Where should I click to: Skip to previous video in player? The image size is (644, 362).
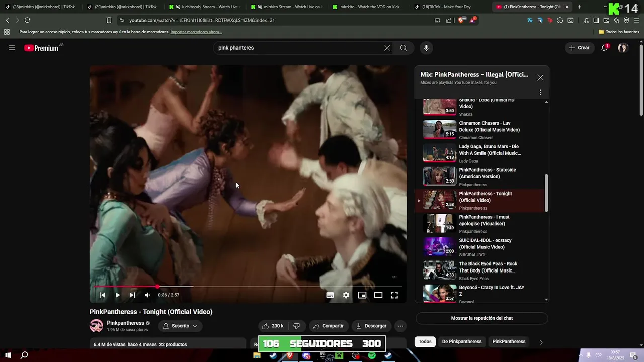pos(102,295)
